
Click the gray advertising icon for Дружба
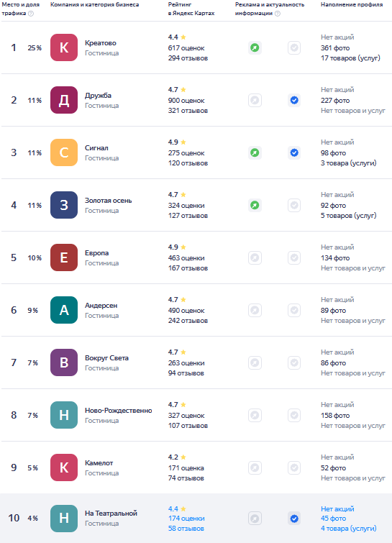(255, 101)
